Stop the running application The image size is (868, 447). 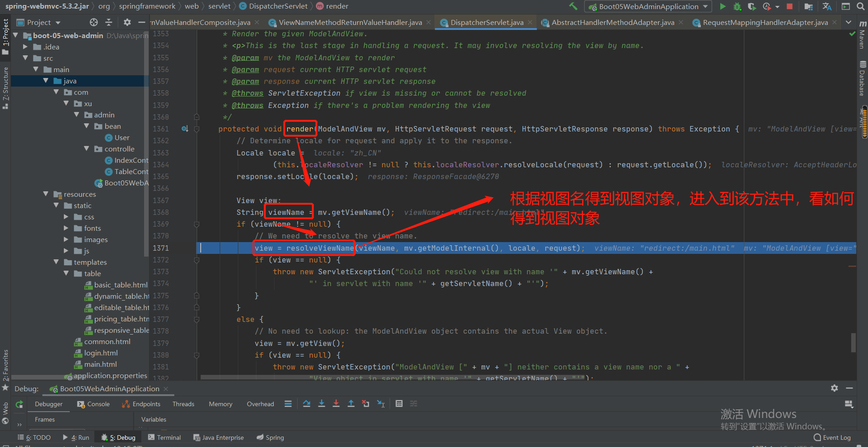tap(790, 6)
